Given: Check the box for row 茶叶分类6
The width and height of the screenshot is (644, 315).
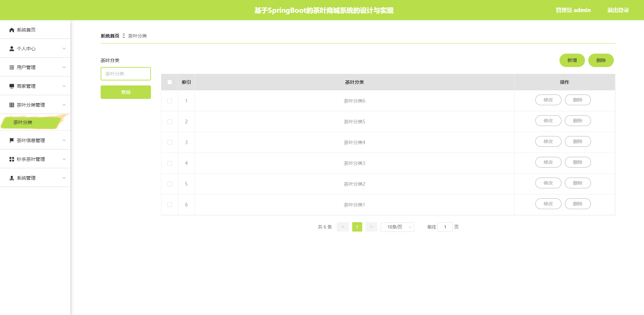Looking at the screenshot, I should [x=170, y=101].
